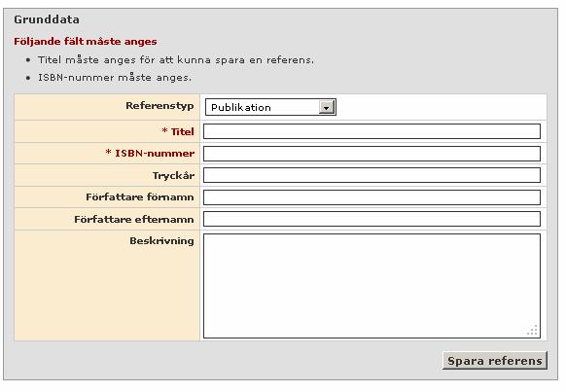Click the Referenstyp label
Screen dimensions: 566x392
click(159, 106)
